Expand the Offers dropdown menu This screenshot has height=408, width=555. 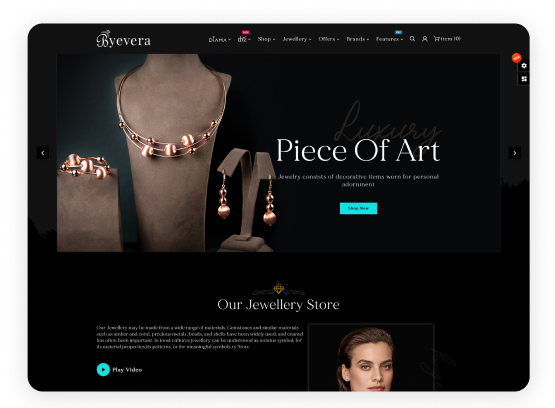coord(328,39)
